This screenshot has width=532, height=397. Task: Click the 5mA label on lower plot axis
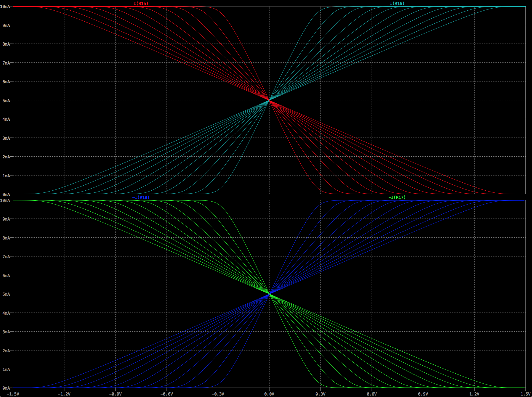(6, 294)
